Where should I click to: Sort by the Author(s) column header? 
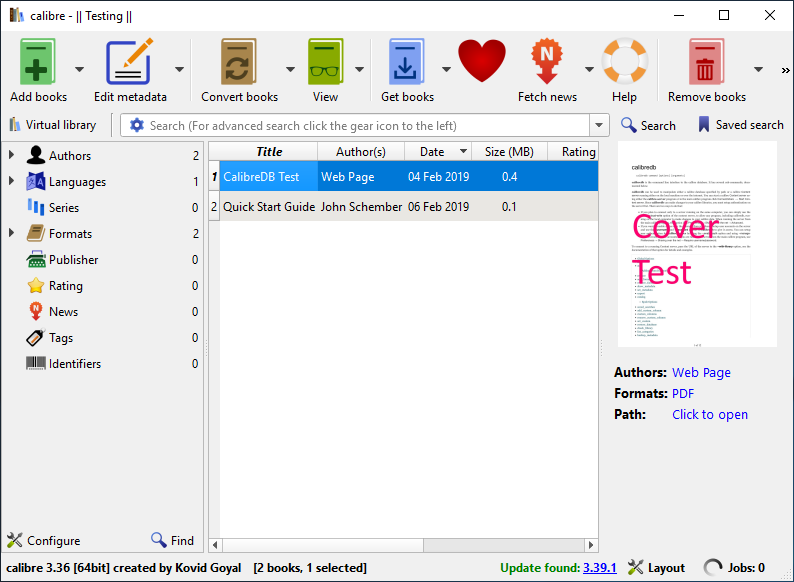click(x=361, y=151)
